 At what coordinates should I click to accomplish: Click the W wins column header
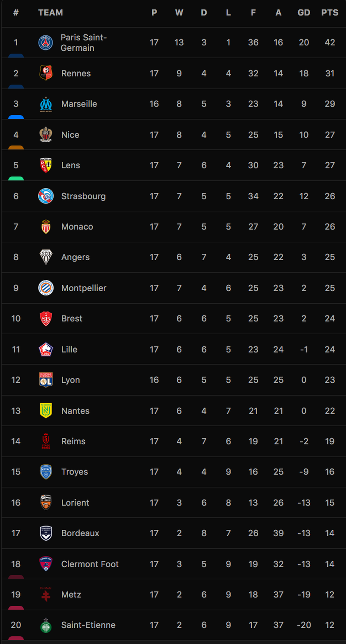(179, 13)
